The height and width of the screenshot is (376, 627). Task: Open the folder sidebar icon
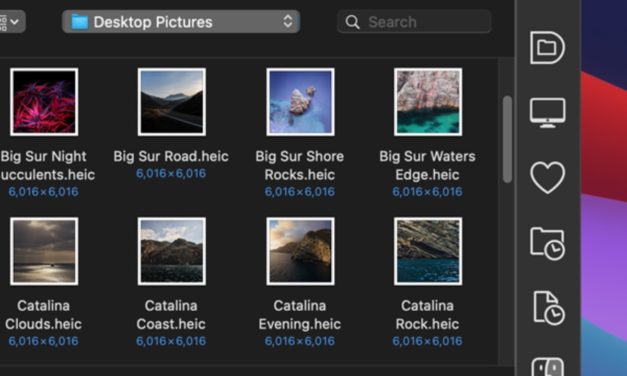(x=547, y=48)
